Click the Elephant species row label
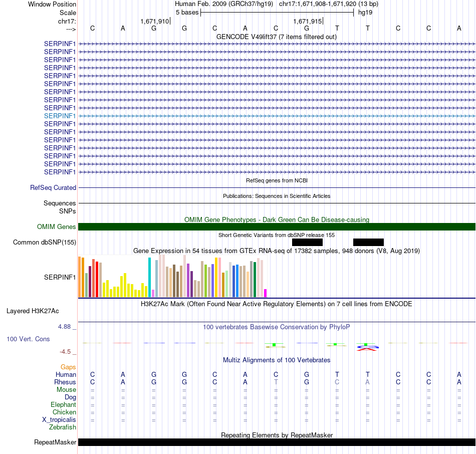476x454 pixels. (x=64, y=404)
